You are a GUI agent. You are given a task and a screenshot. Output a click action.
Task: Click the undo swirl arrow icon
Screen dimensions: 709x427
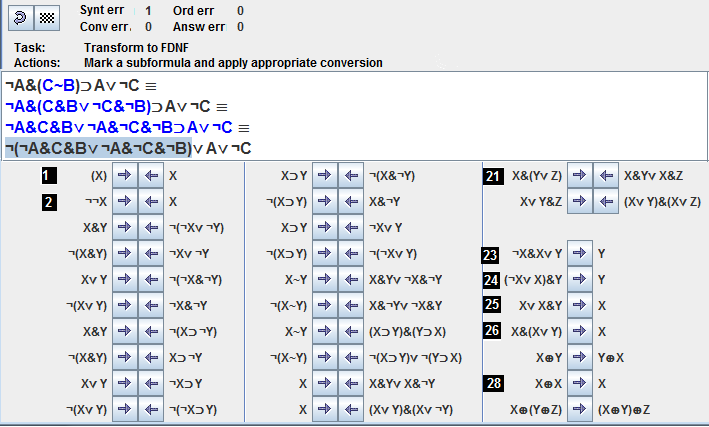coord(19,17)
